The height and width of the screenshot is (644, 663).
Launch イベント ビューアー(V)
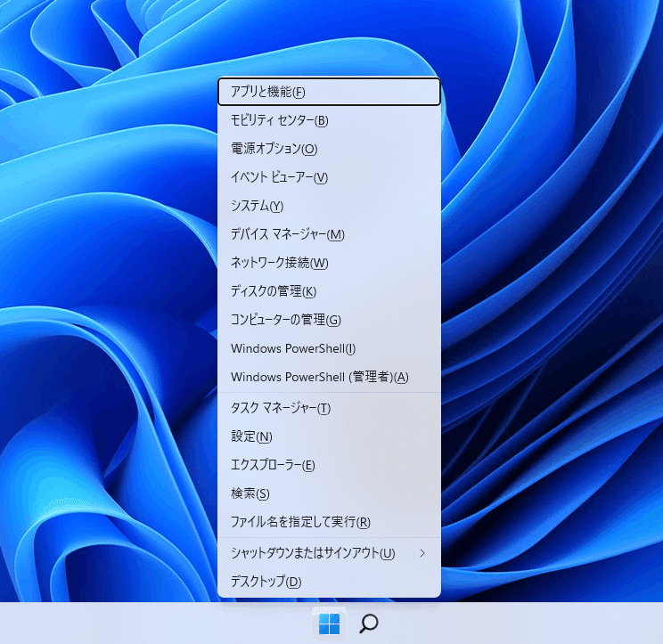[329, 177]
